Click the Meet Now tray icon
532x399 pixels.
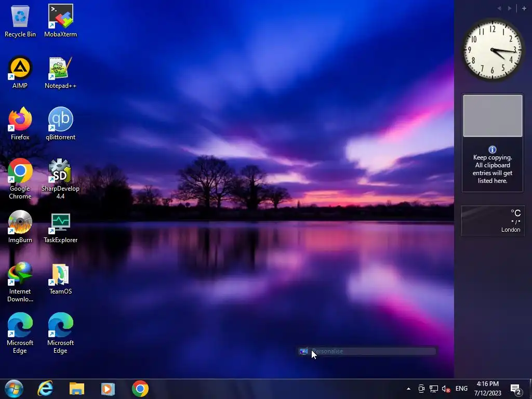click(x=421, y=389)
